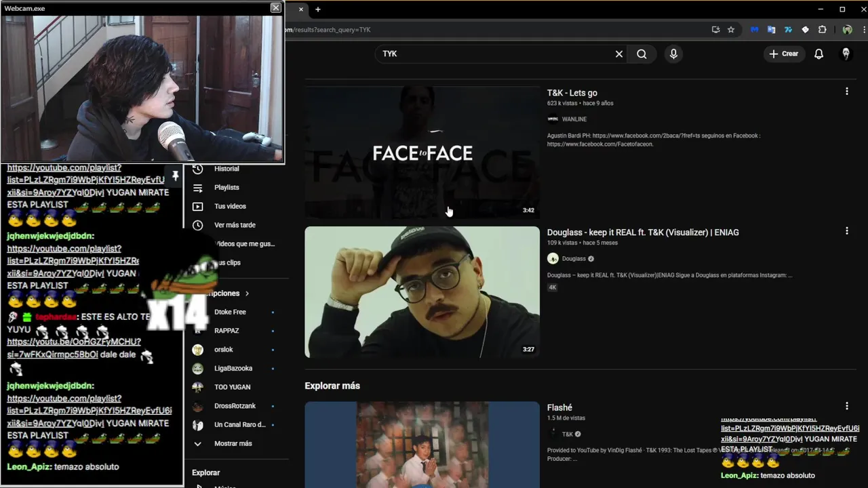Open options menu for T&K - Lets go
868x488 pixels.
pyautogui.click(x=846, y=91)
